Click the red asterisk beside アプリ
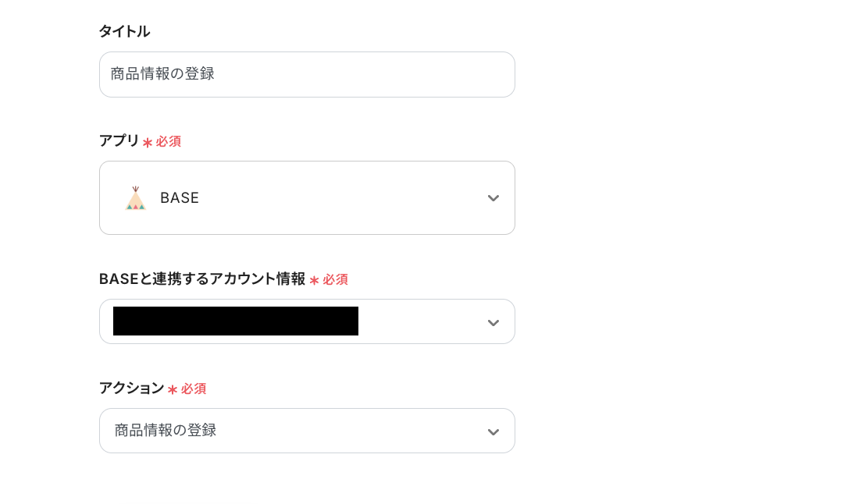 pos(148,142)
